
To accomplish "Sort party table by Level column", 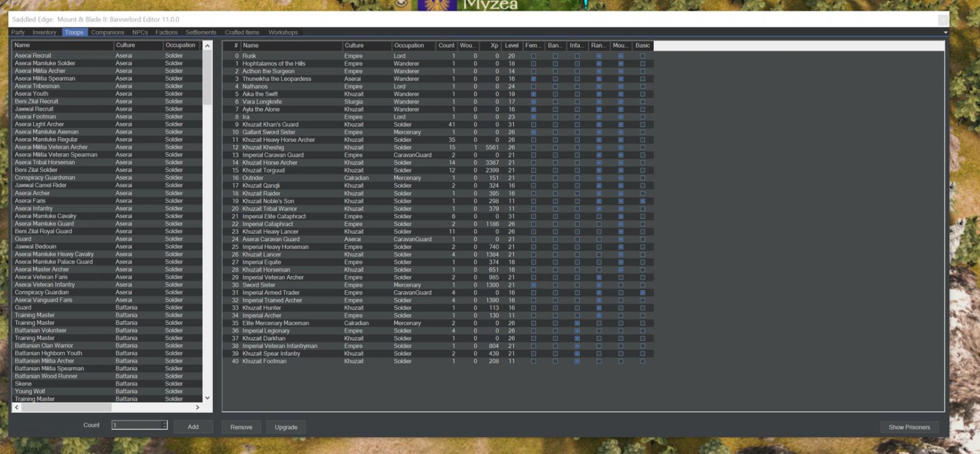I will click(511, 46).
